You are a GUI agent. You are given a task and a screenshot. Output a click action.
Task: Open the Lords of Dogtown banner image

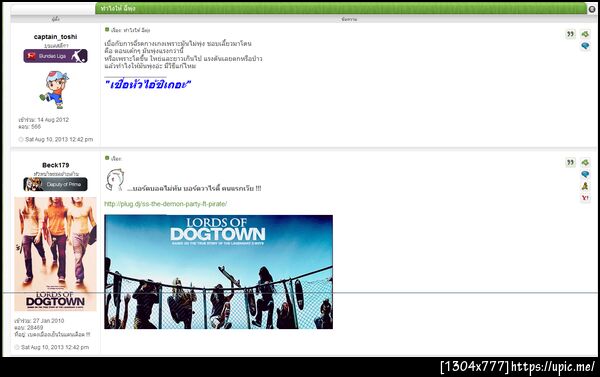click(x=218, y=272)
